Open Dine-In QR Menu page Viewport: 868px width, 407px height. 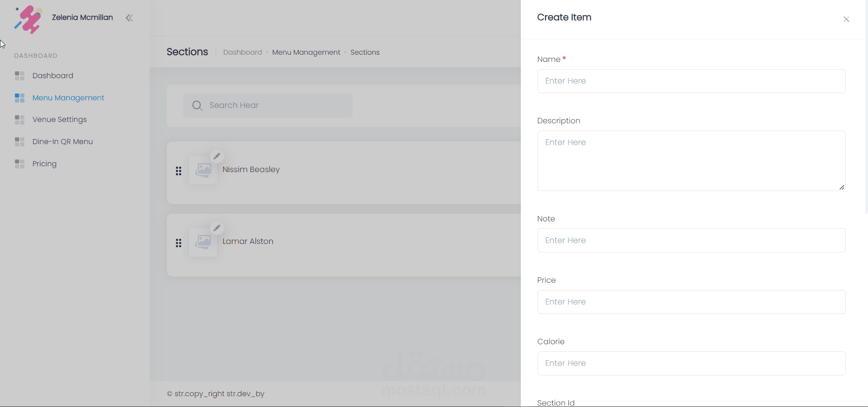tap(62, 142)
